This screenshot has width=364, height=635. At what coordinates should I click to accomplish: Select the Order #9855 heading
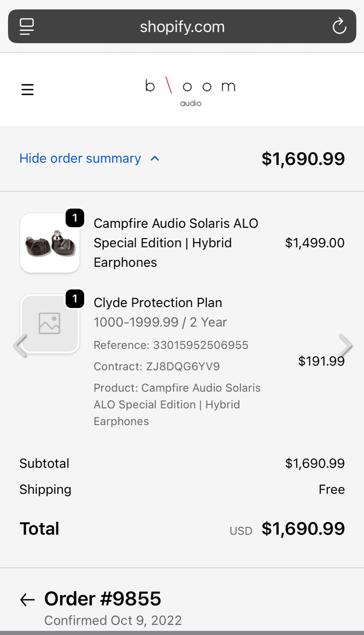coord(103,598)
